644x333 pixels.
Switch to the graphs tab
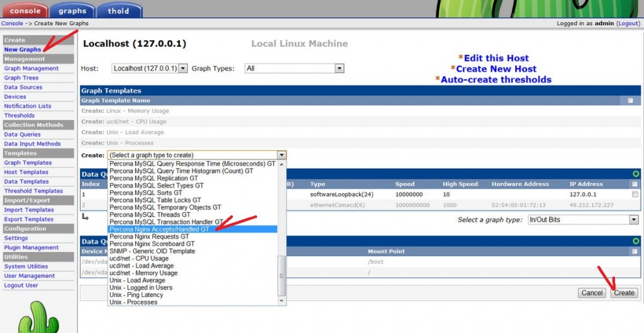pyautogui.click(x=72, y=11)
